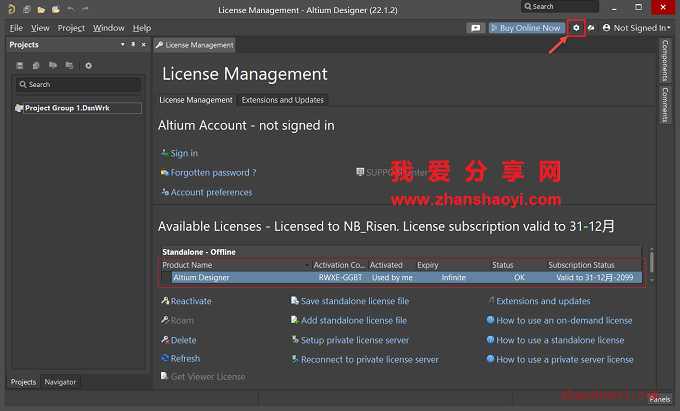
Task: Open the Project menu
Action: coord(71,28)
